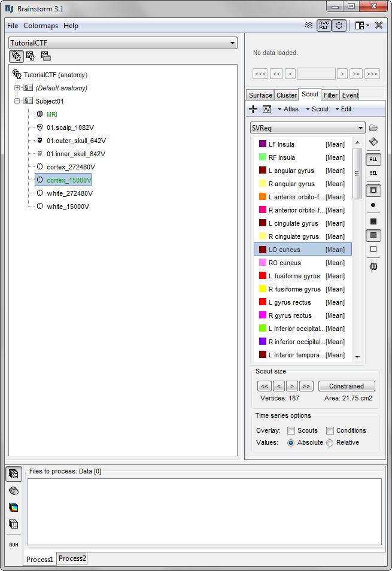392x571 pixels.
Task: Open the MRI icon under Subject01
Action: click(39, 114)
